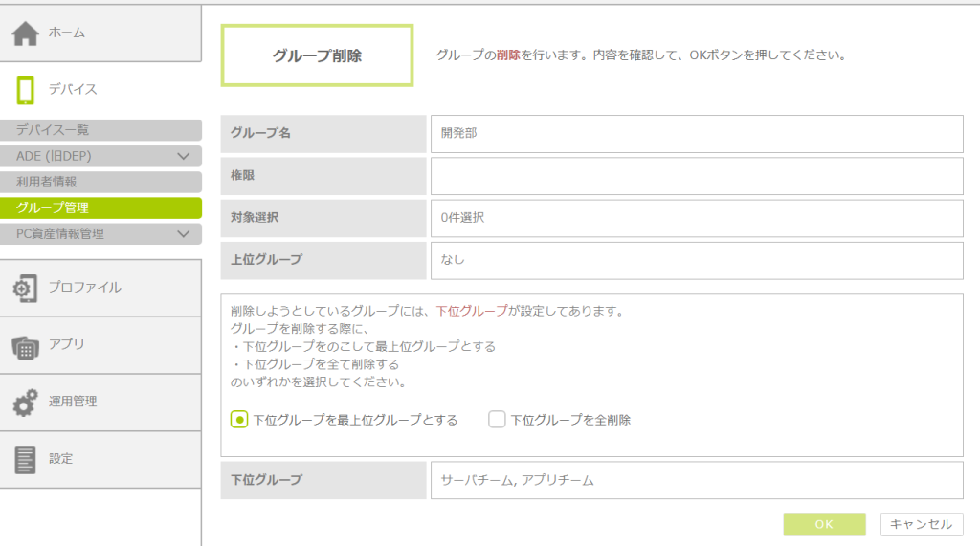Viewport: 980px width, 546px height.
Task: Click the 下位グループ field listing サーバチーム
Action: [696, 480]
